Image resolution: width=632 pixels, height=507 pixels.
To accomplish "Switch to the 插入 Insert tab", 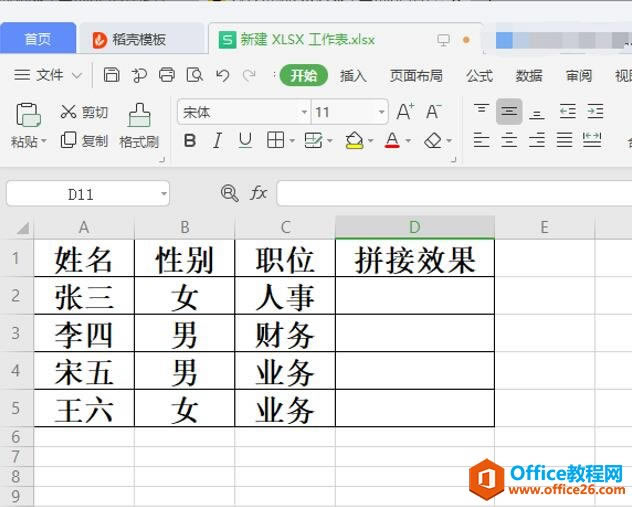I will tap(353, 75).
